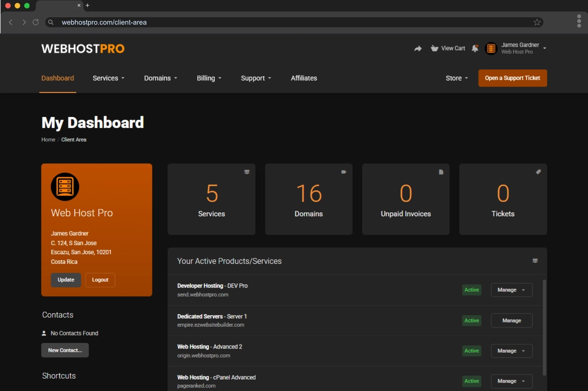Click the server avatar in orange profile card

65,187
